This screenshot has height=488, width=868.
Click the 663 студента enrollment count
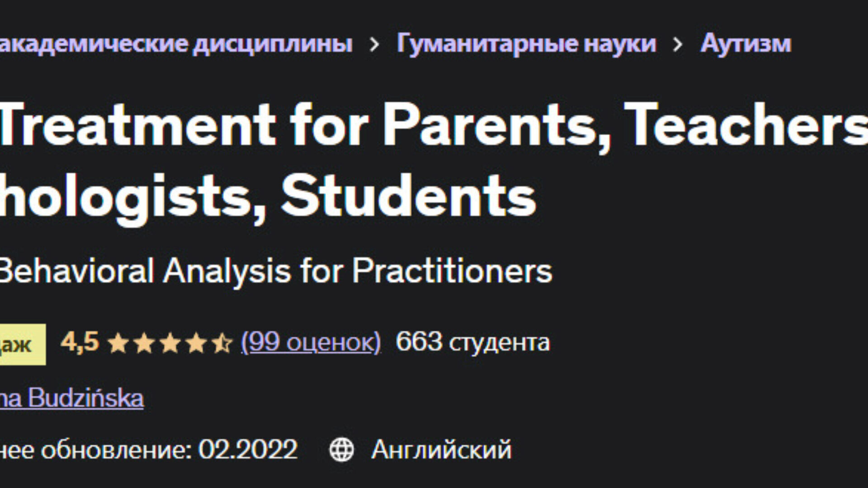pyautogui.click(x=472, y=342)
